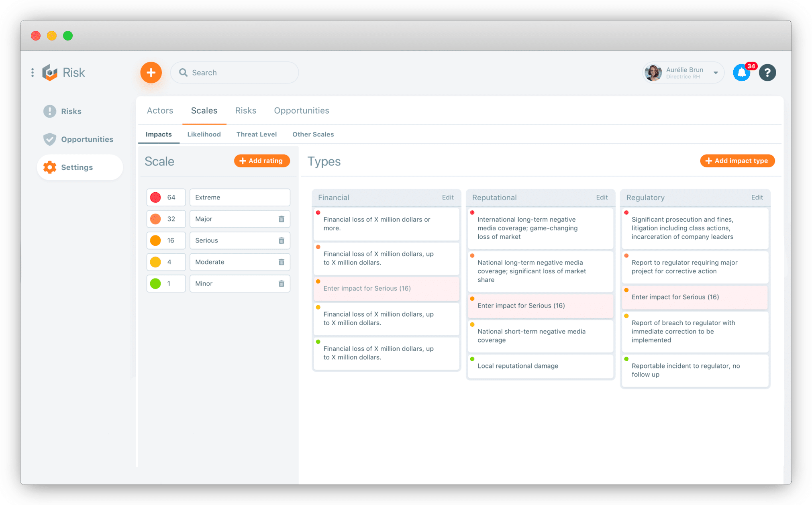Open the help question mark icon
This screenshot has width=812, height=505.
[x=767, y=73]
